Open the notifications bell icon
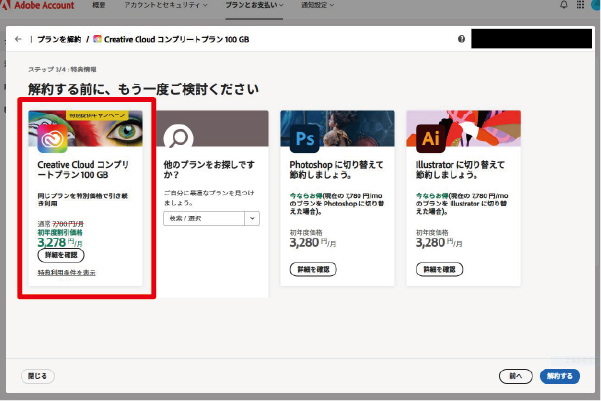Screen dimensions: 601x401 point(564,5)
